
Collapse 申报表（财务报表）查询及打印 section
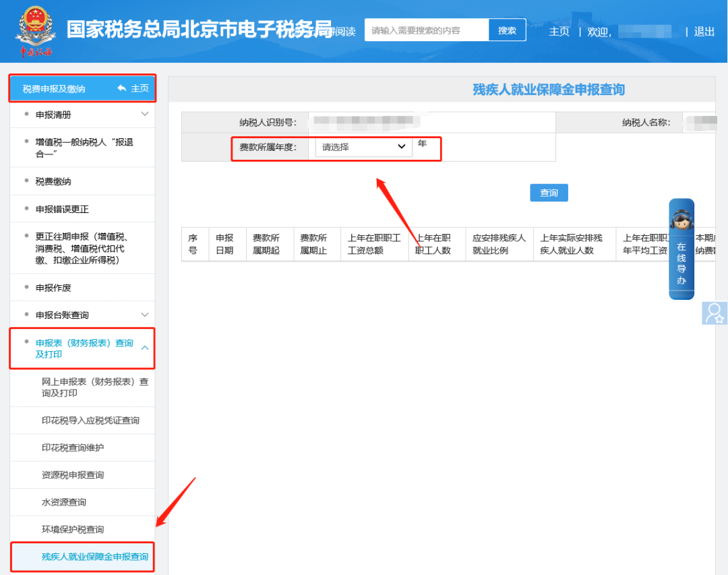coord(145,348)
